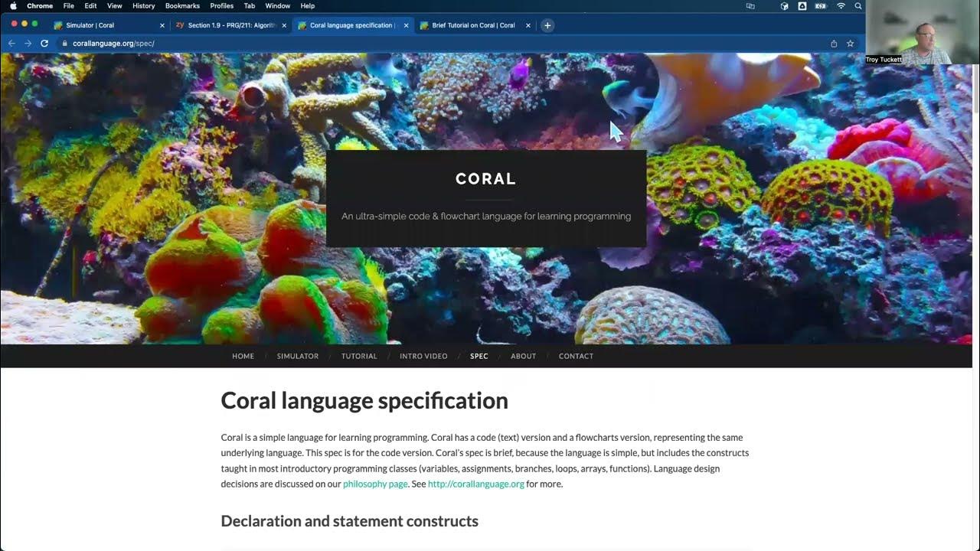
Task: Open the screen mirroring menu bar icon
Action: (750, 5)
